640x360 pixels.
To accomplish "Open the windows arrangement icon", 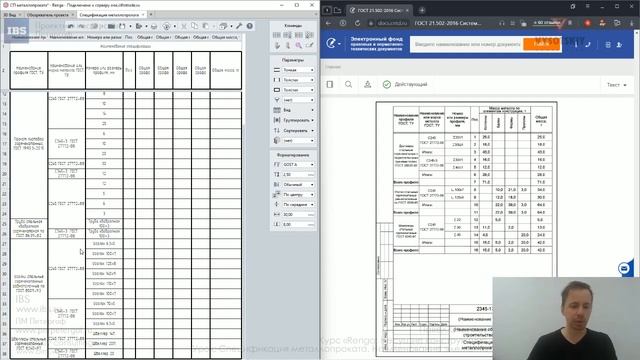I will click(x=223, y=26).
